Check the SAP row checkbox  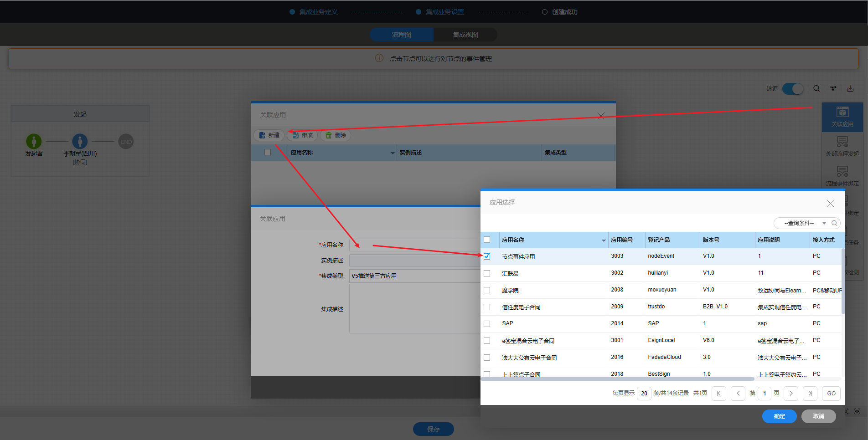pyautogui.click(x=487, y=324)
